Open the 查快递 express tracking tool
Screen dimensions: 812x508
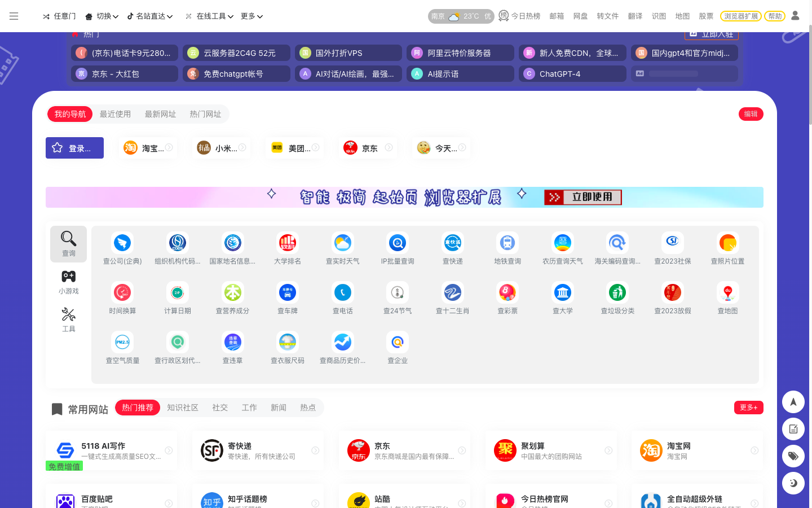tap(452, 248)
